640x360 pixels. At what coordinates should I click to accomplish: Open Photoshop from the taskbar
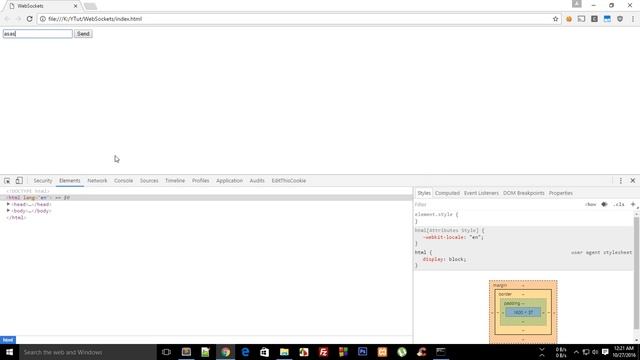tap(362, 352)
